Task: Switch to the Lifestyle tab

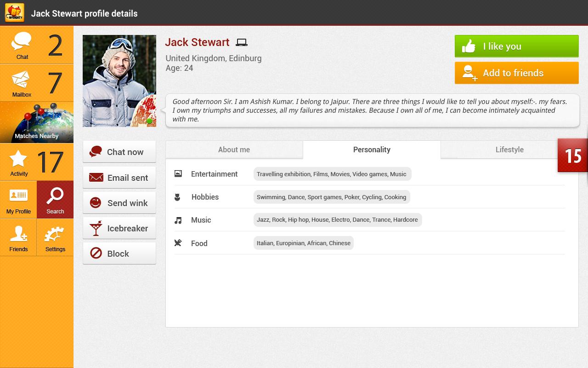Action: pos(509,149)
